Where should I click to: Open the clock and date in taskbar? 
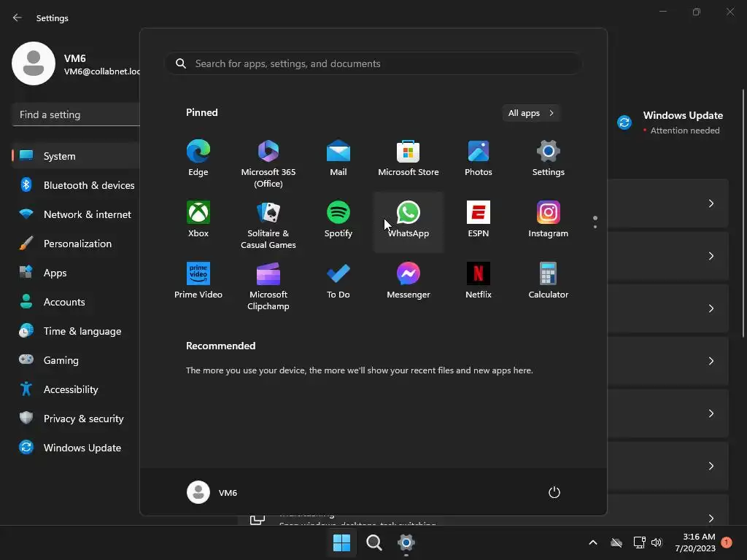pos(695,542)
